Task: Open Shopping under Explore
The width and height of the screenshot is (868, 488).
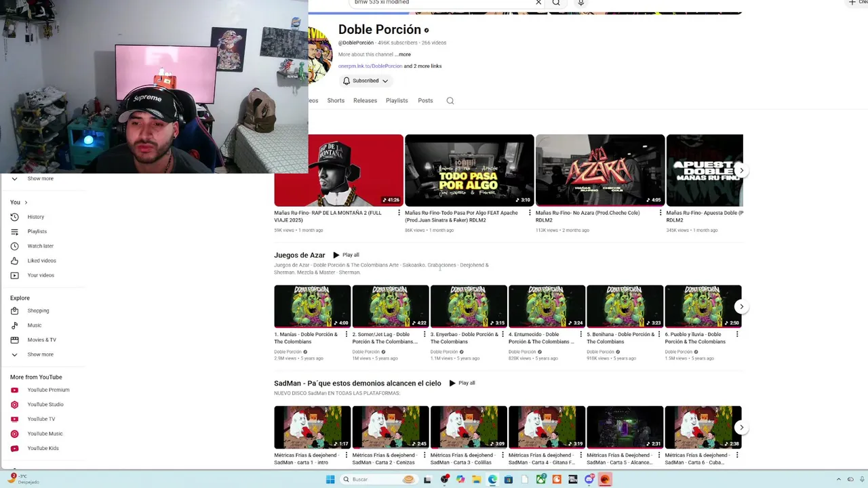Action: pos(38,310)
